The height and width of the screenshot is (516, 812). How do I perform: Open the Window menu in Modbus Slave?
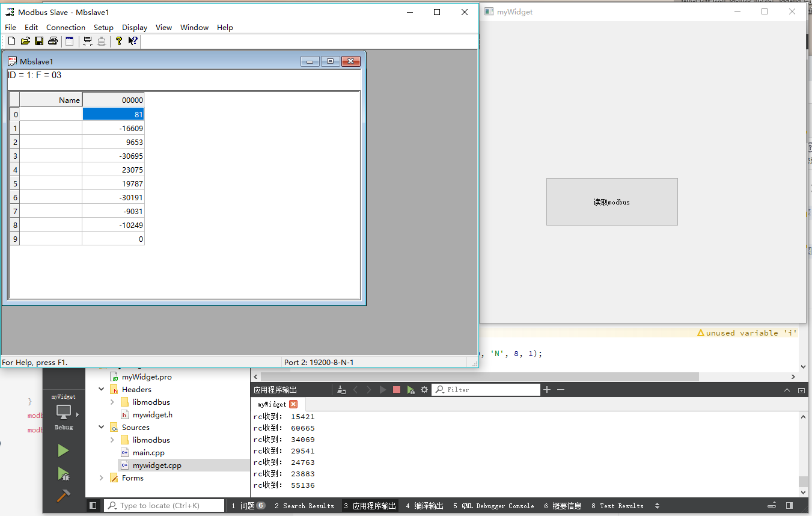pyautogui.click(x=194, y=27)
